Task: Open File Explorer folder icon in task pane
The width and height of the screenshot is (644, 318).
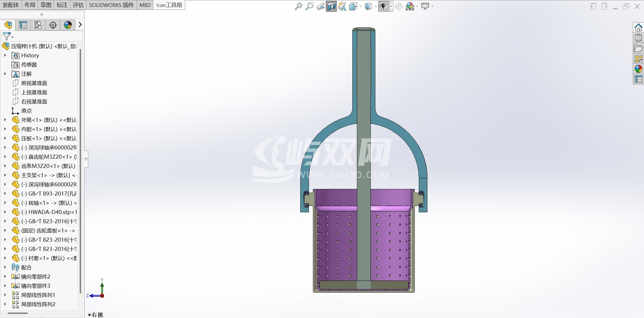Action: pyautogui.click(x=638, y=48)
